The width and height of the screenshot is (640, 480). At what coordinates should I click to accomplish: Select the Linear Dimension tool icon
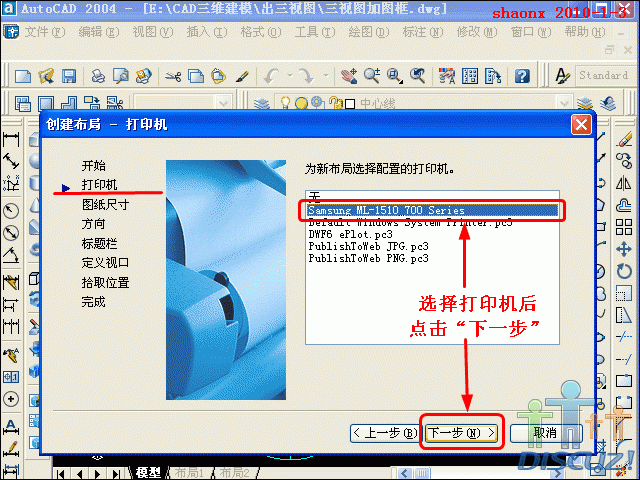(x=11, y=139)
